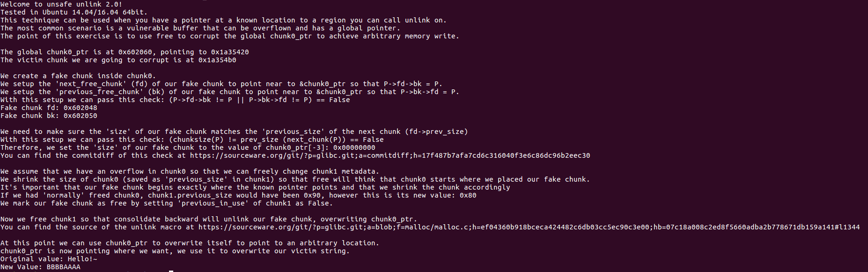Open the malloc.c unlink macro source URL
This screenshot has height=272, width=868.
pyautogui.click(x=529, y=227)
